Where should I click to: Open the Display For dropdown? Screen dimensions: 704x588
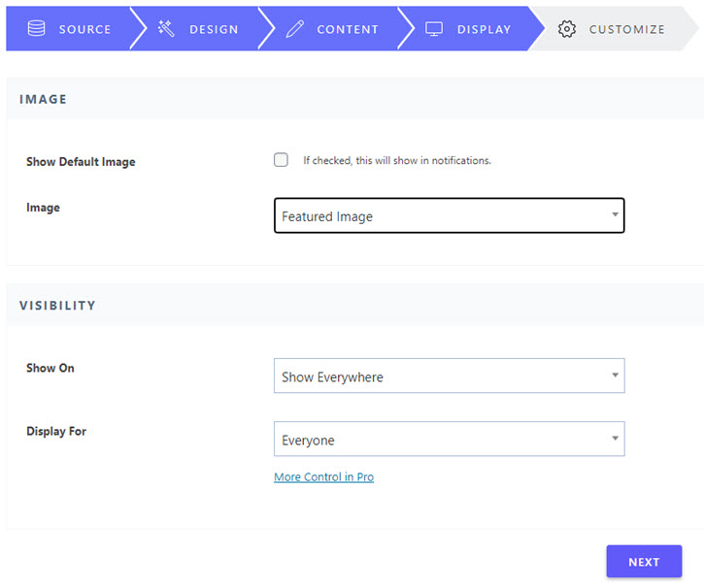[x=449, y=439]
